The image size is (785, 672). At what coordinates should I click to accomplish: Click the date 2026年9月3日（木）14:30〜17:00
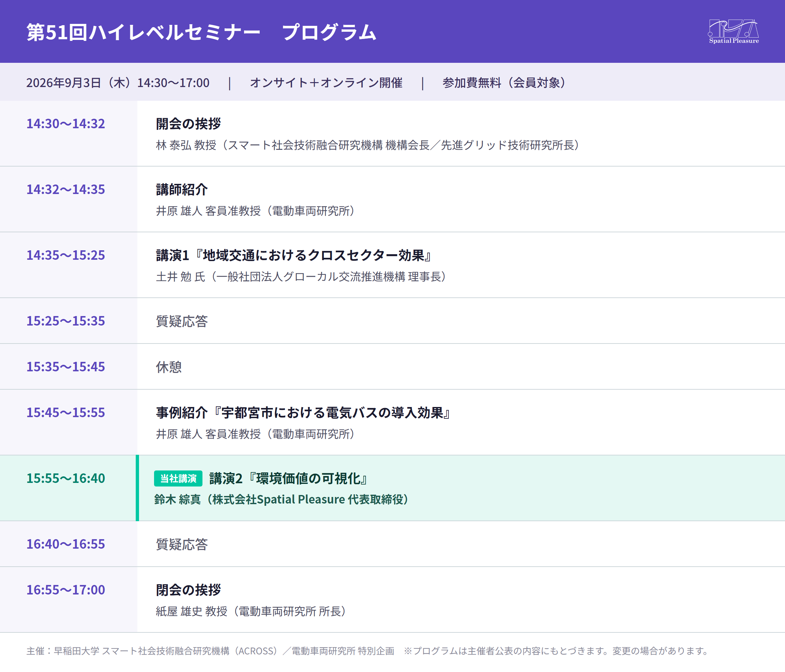pyautogui.click(x=118, y=83)
